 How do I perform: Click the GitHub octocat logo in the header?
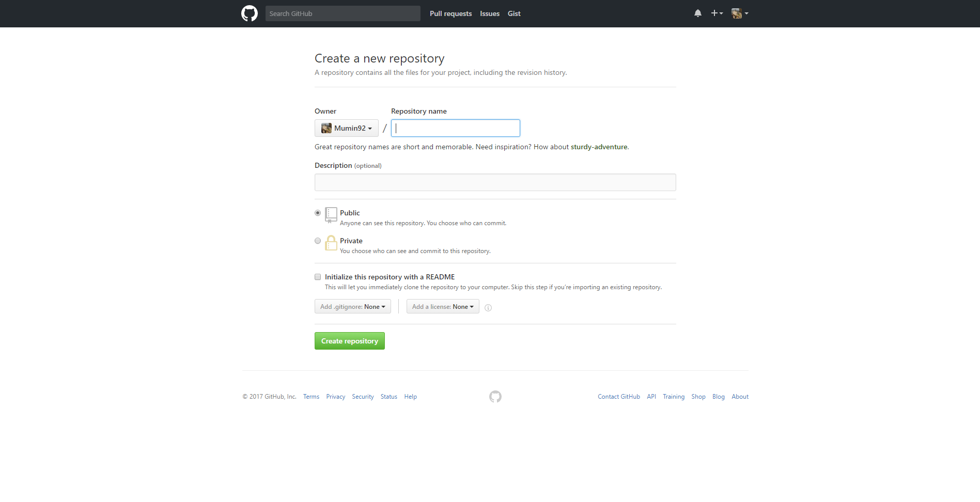pyautogui.click(x=249, y=13)
